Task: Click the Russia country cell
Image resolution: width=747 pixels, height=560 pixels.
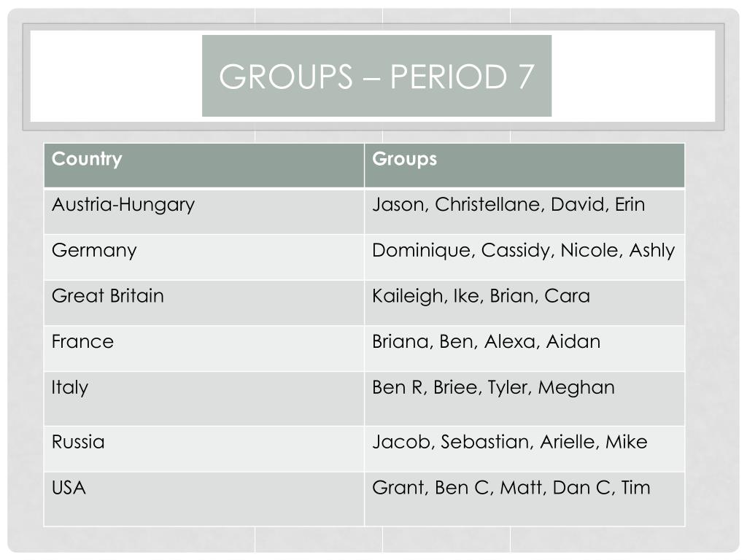Action: click(x=204, y=448)
